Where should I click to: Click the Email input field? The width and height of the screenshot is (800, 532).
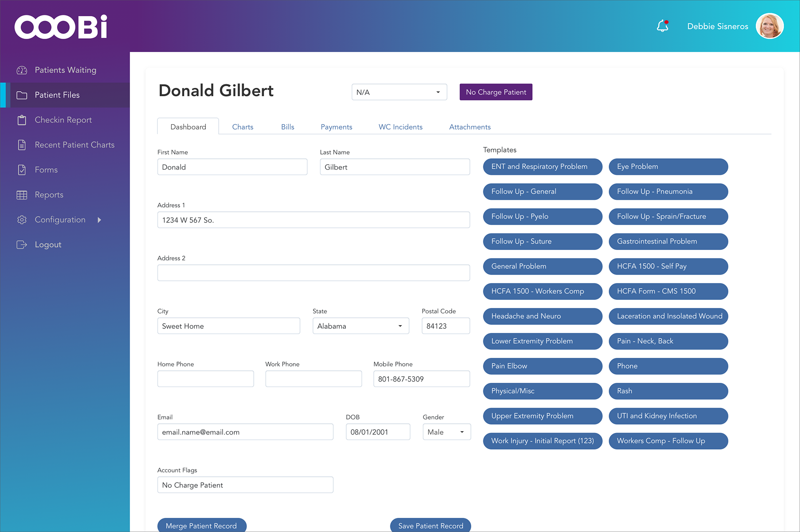[x=245, y=432]
